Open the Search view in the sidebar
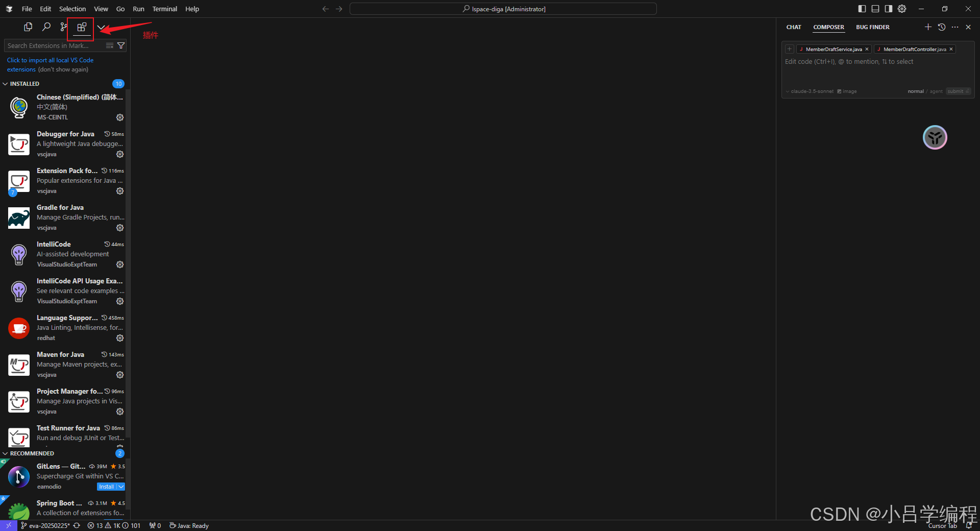 click(x=46, y=27)
